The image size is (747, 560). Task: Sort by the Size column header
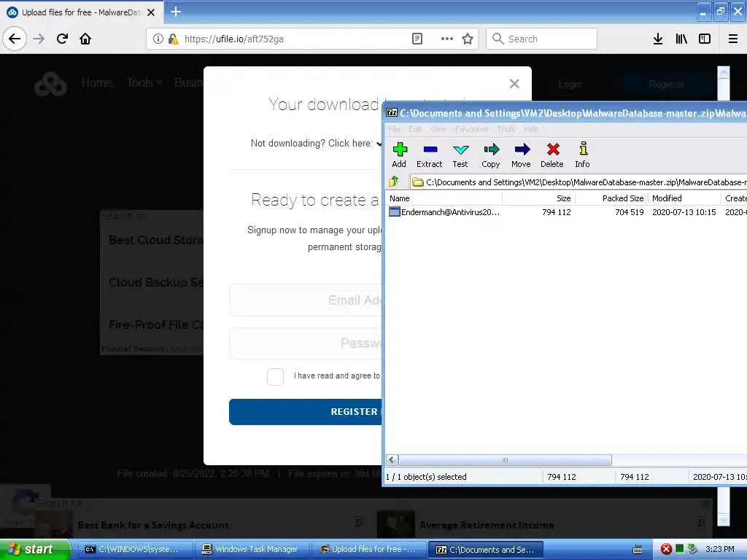538,198
